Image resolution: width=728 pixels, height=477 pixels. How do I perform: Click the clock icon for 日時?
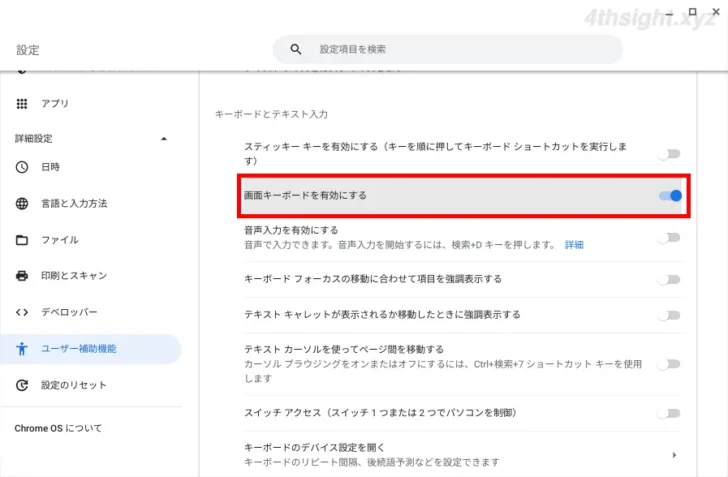(22, 167)
